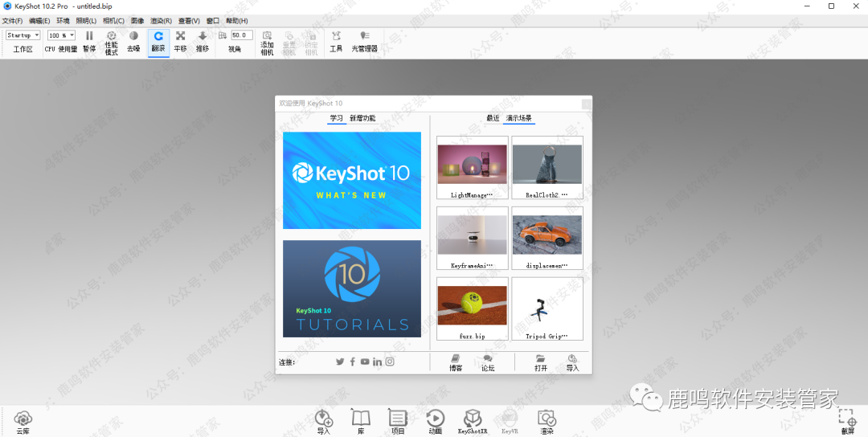This screenshot has width=868, height=437.
Task: Click the Add Camera (添加相机) icon
Action: 267,36
